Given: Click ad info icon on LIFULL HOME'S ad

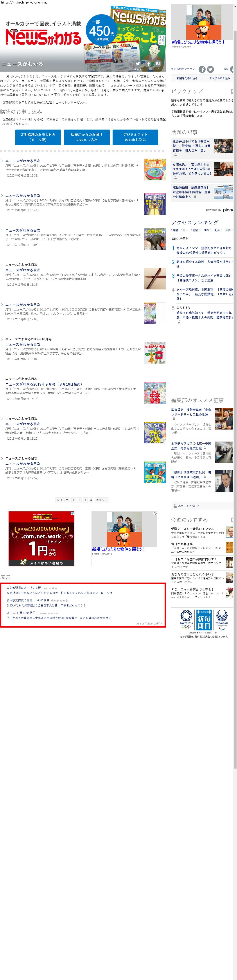Looking at the screenshot, I should (155, 513).
